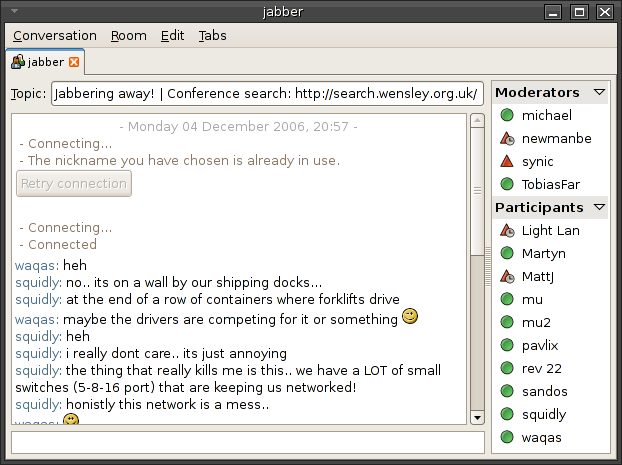Screen dimensions: 622x465
Task: Minimize the jabber window
Action: pyautogui.click(x=553, y=12)
